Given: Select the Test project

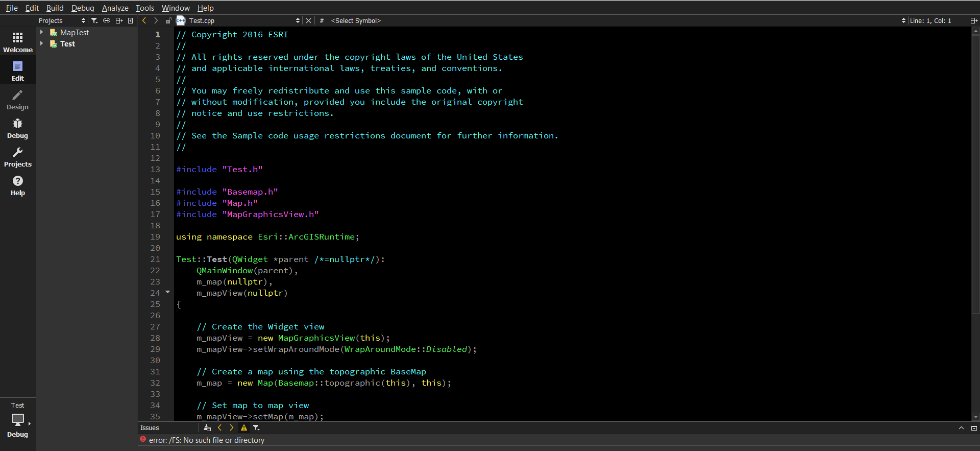Looking at the screenshot, I should click(x=67, y=43).
